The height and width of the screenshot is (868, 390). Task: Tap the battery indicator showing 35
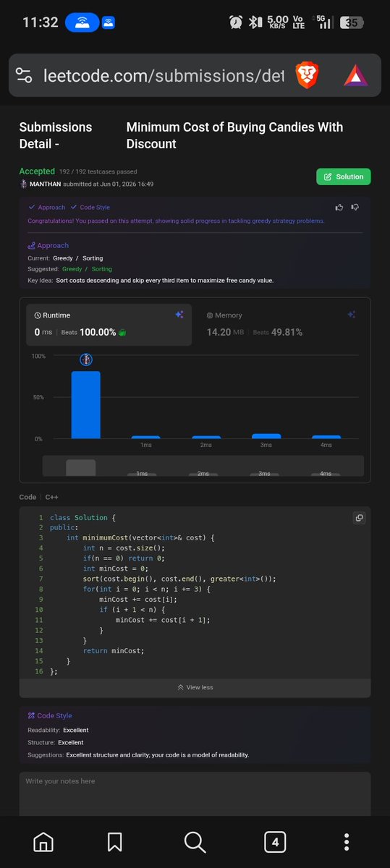click(352, 22)
